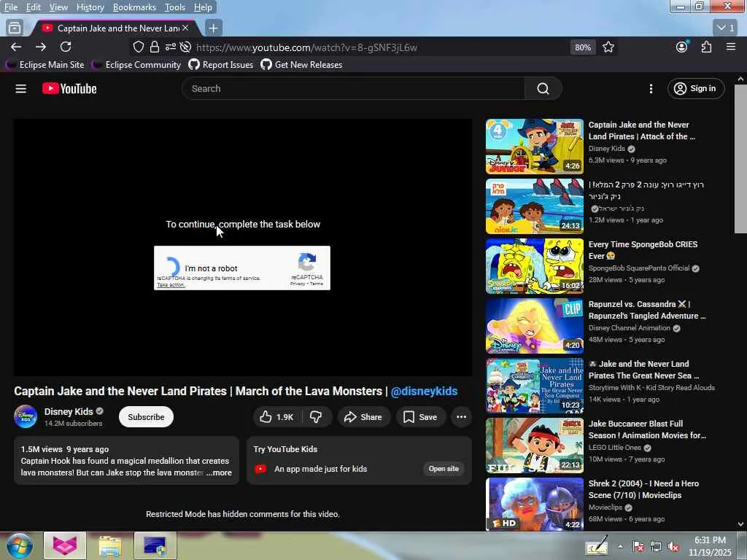Expand description with ...more
747x560 pixels.
pyautogui.click(x=219, y=472)
